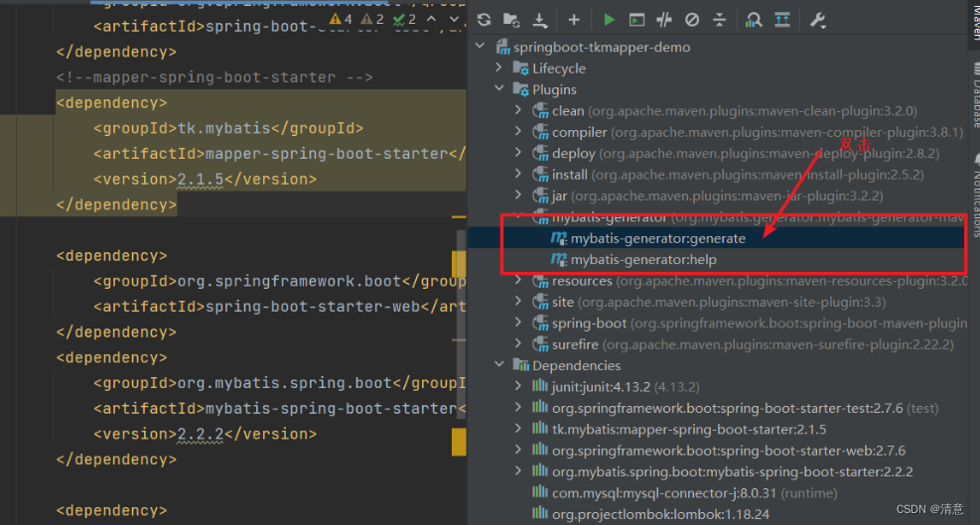
Task: Click org.mybatis.spring.boot groupId line
Action: click(x=279, y=382)
